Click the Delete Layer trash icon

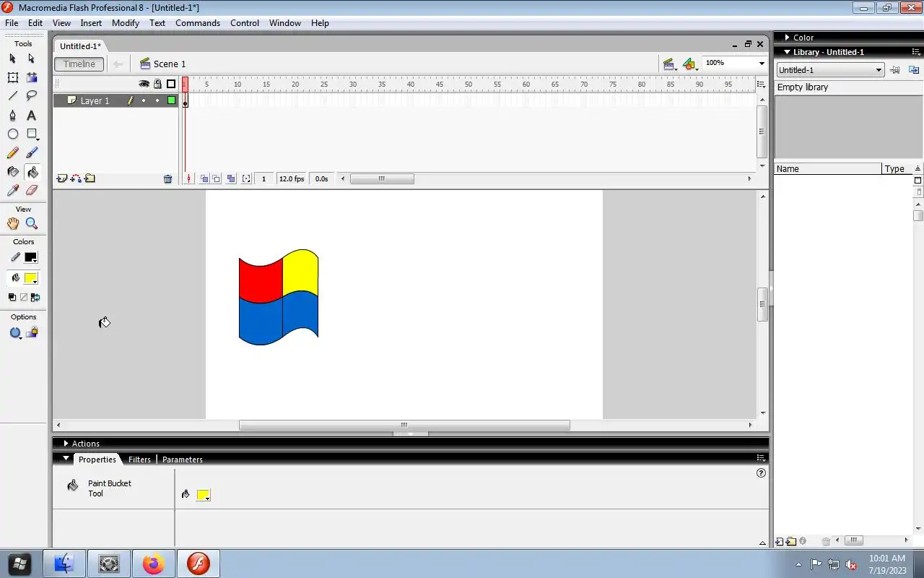tap(167, 179)
